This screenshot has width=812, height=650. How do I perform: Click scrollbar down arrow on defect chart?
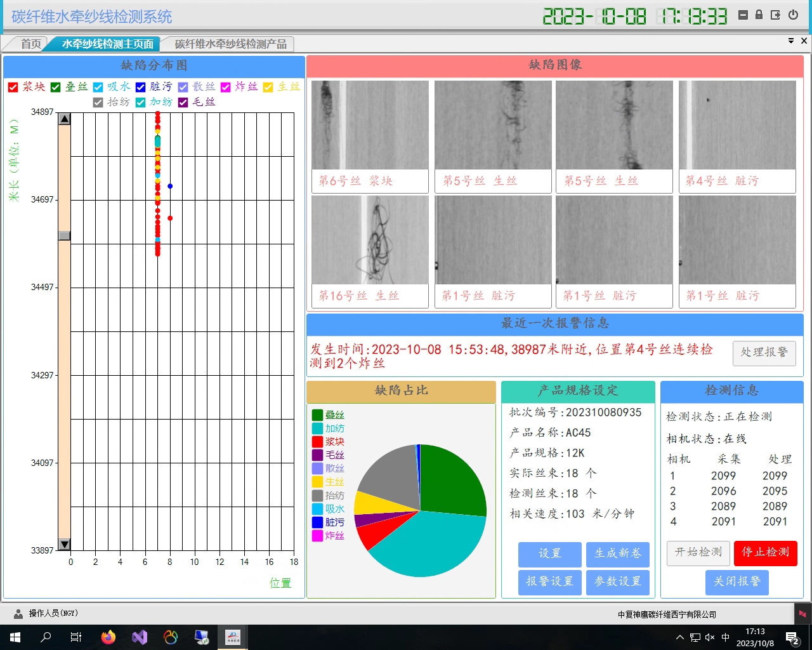coord(64,545)
